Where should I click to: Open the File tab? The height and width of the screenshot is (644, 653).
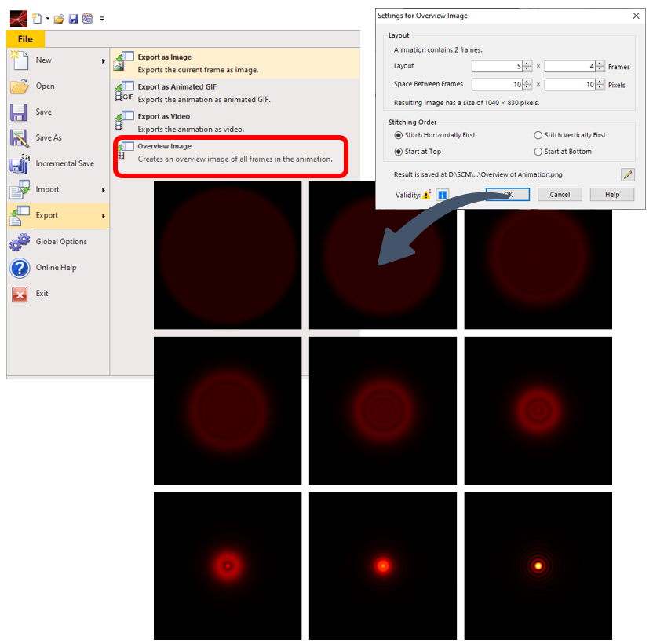(25, 39)
